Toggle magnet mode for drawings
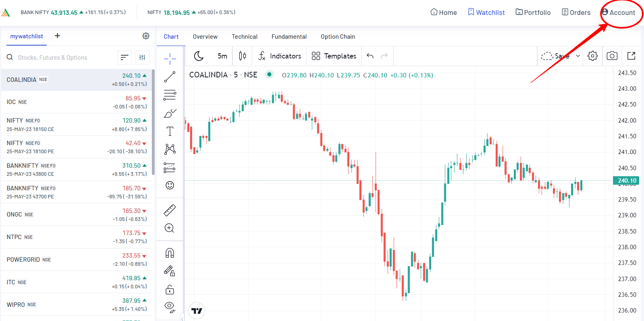Screen dimensions: 644x321 point(170,253)
